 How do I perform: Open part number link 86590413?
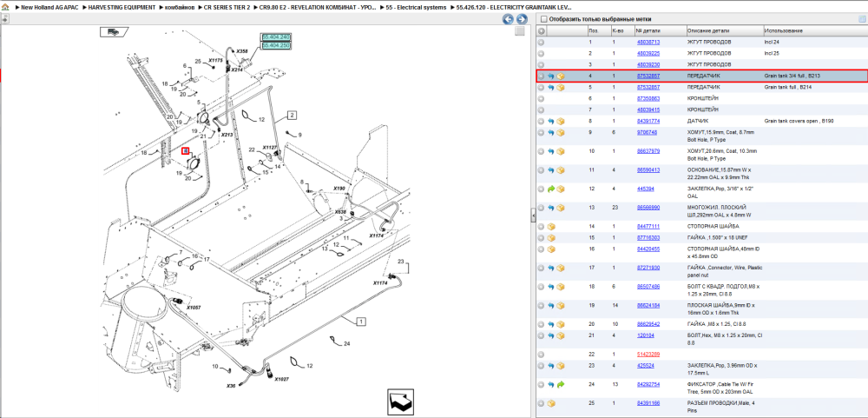648,170
